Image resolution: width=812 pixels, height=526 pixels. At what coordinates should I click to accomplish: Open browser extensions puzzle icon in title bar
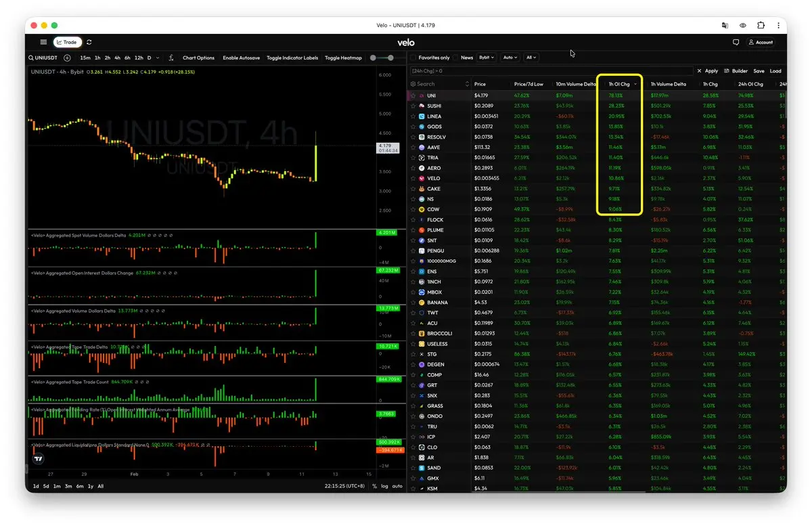tap(761, 25)
